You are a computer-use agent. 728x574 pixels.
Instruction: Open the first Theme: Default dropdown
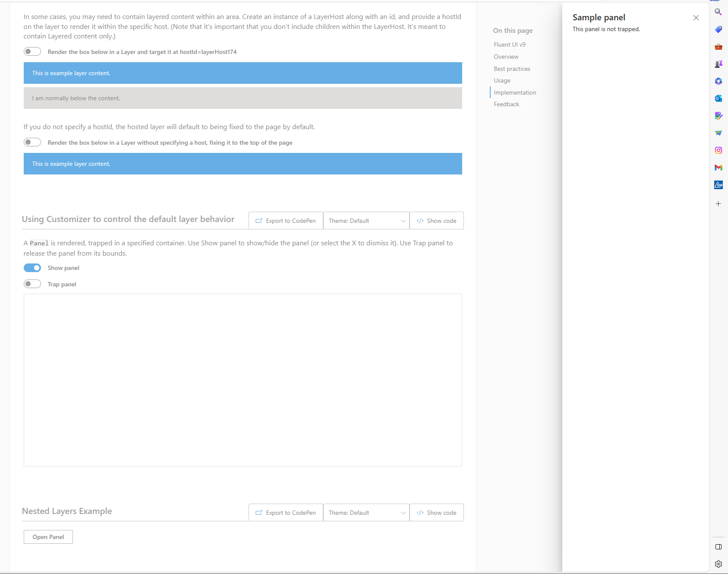[366, 220]
